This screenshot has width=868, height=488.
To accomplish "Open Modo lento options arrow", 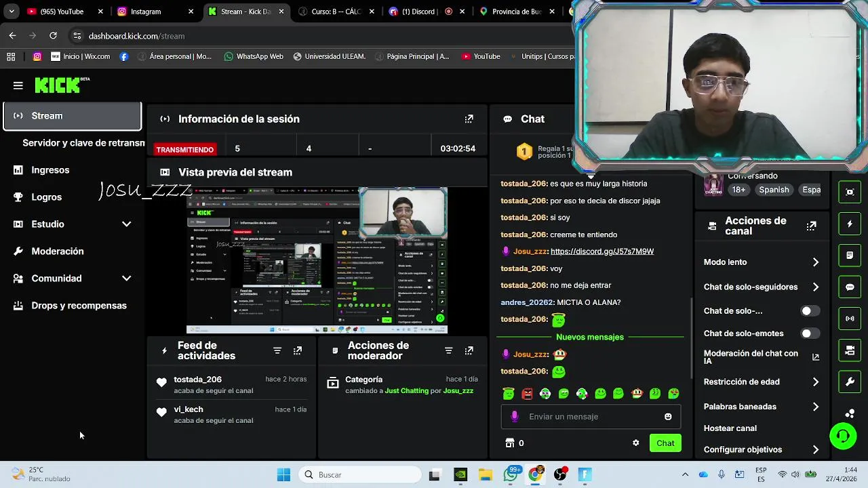I will pyautogui.click(x=816, y=262).
